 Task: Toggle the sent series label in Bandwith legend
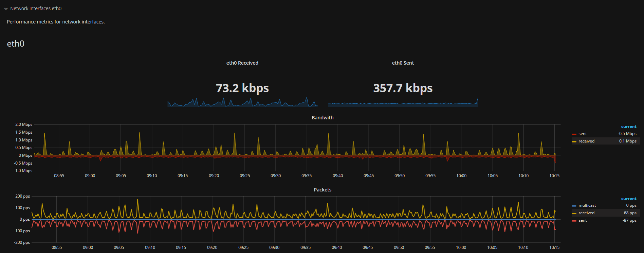[x=583, y=134]
